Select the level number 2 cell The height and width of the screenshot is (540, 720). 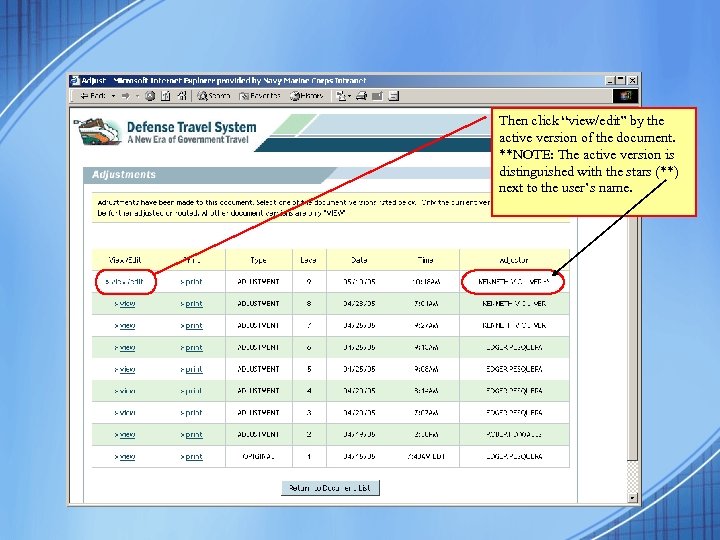point(309,434)
